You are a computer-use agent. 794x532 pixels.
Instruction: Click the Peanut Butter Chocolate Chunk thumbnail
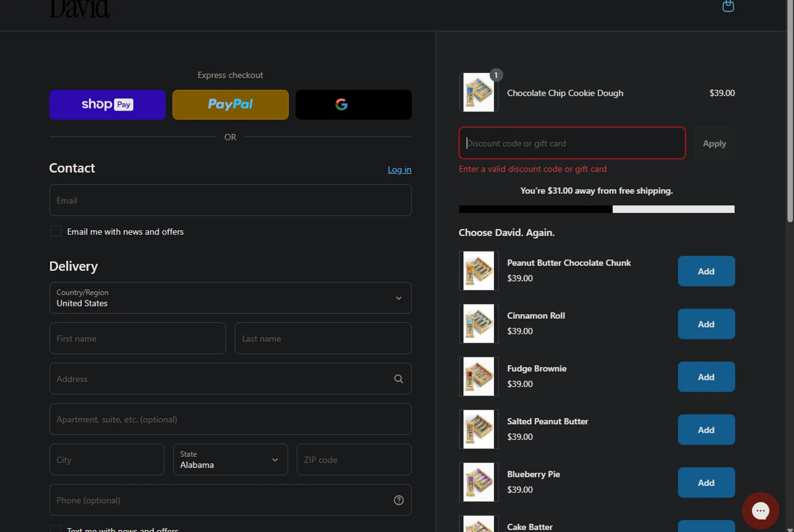tap(479, 271)
